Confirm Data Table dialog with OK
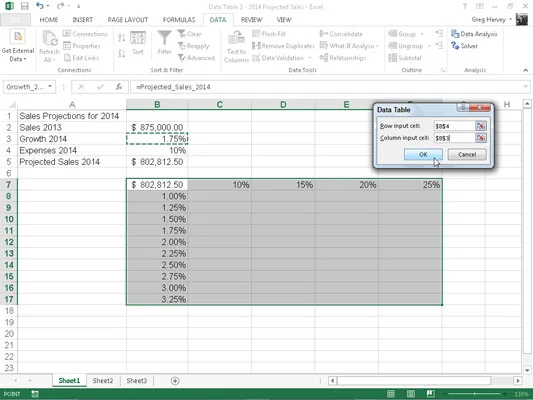533x400 pixels. (423, 154)
